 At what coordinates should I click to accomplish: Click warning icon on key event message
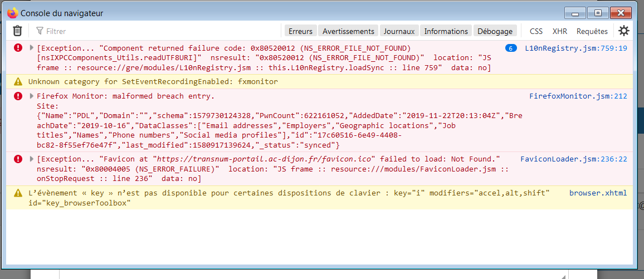pyautogui.click(x=18, y=193)
